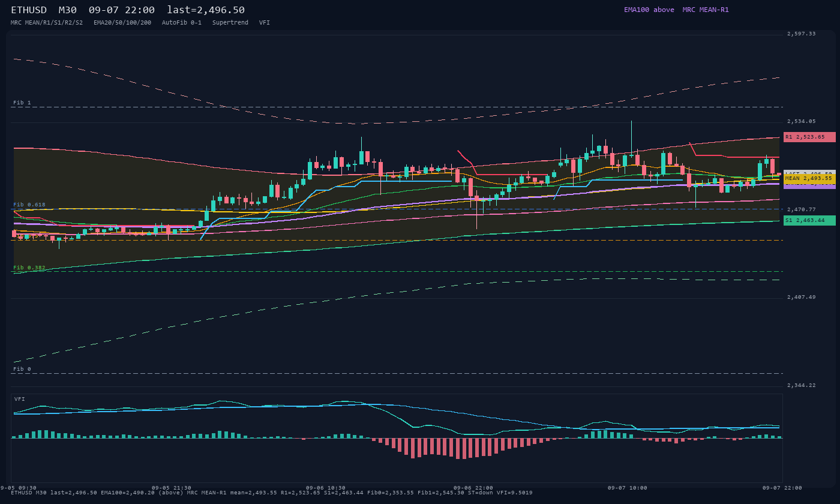Click the MRC MEAN/R1/S1/R2/S2 indicator label
This screenshot has height=504, width=840.
pyautogui.click(x=47, y=23)
